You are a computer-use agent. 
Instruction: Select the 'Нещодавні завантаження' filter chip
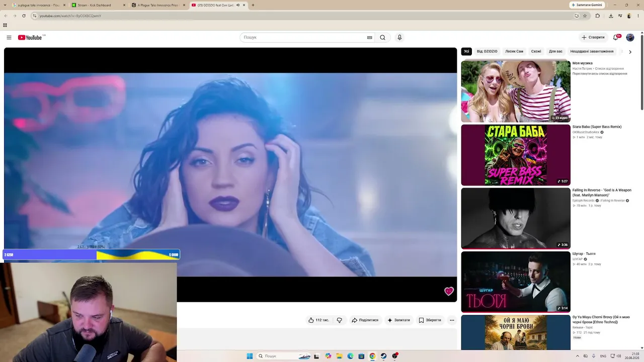tap(592, 51)
